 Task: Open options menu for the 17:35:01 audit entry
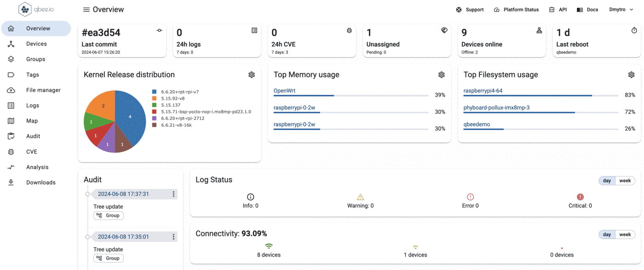click(173, 236)
